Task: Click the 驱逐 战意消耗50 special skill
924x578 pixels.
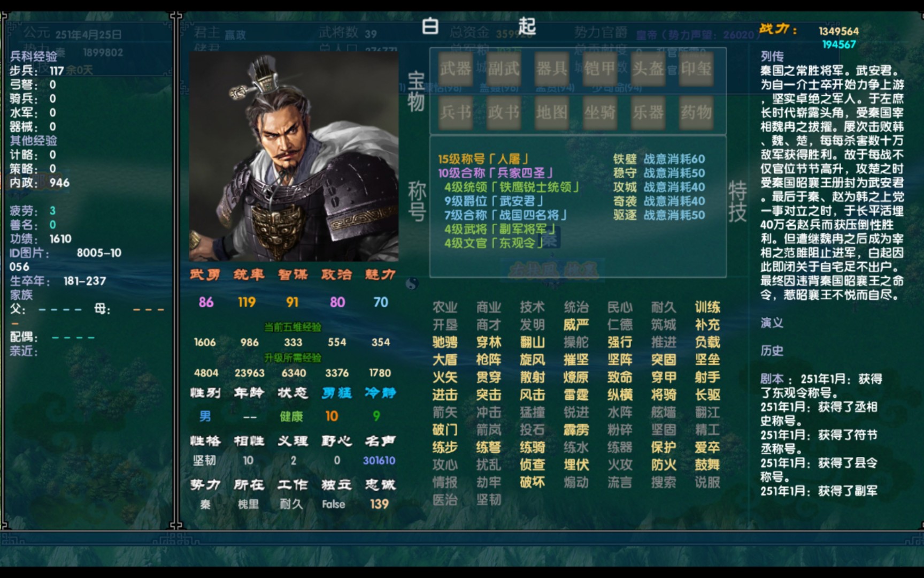Action: 659,215
